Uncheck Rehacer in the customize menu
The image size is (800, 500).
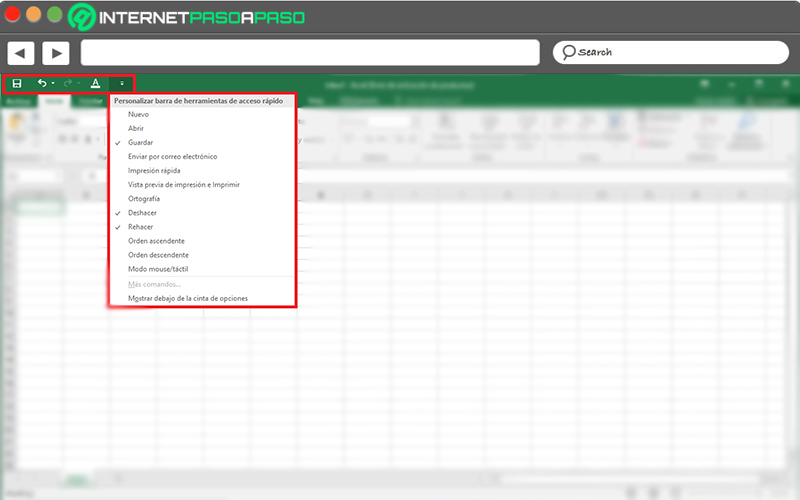[141, 227]
